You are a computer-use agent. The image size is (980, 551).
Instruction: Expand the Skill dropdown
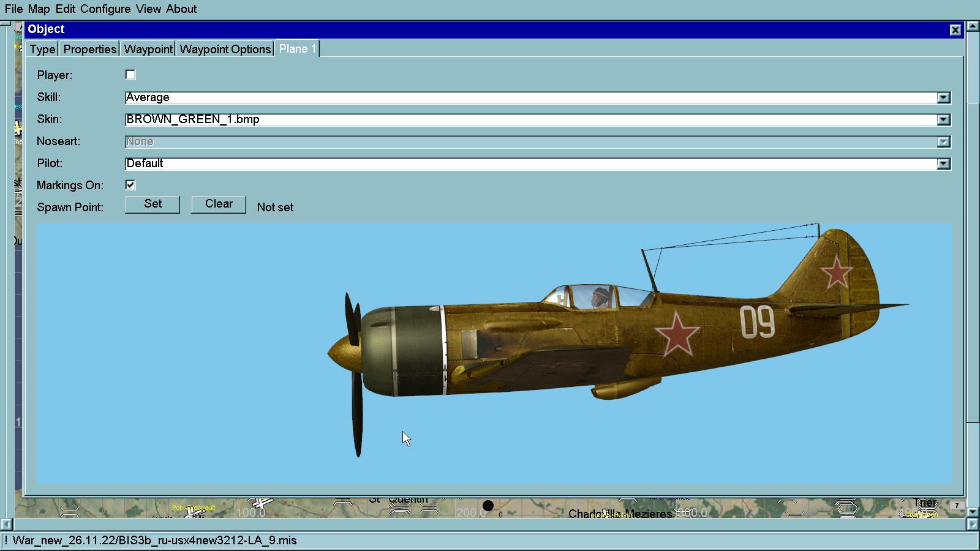pyautogui.click(x=943, y=97)
